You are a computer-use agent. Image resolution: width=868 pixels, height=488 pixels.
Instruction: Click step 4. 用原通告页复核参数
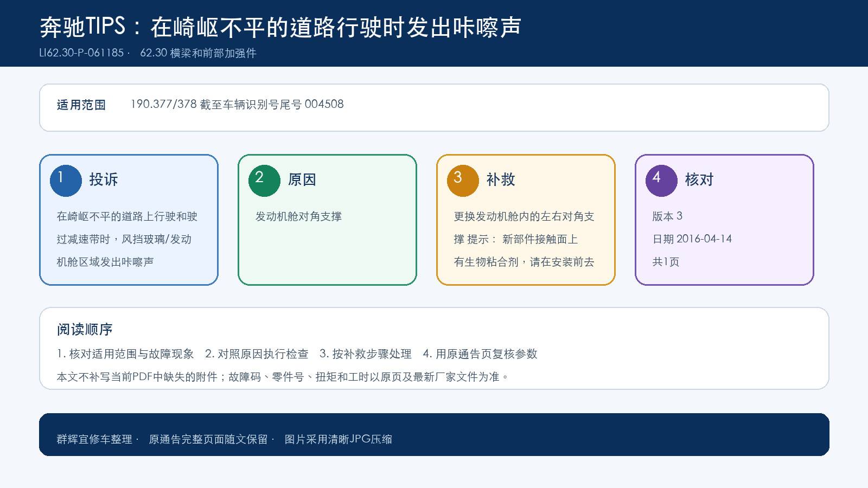(x=480, y=354)
